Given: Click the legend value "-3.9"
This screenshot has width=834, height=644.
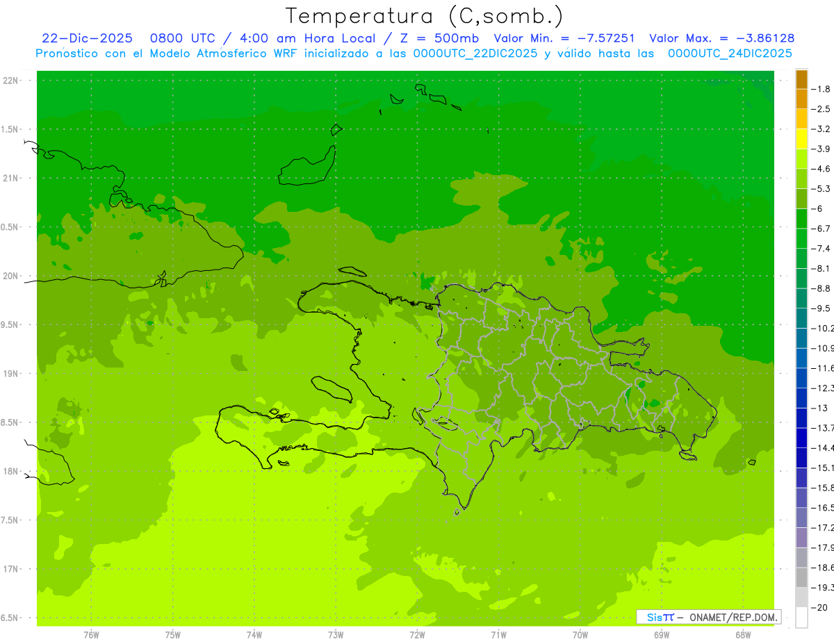Looking at the screenshot, I should click(822, 149).
